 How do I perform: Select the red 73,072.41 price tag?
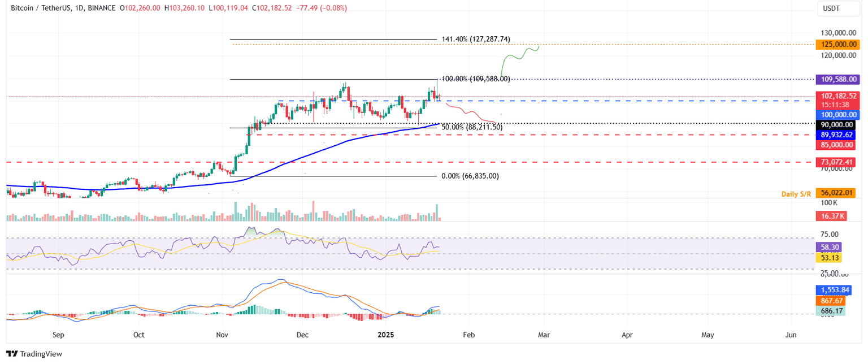pos(836,162)
